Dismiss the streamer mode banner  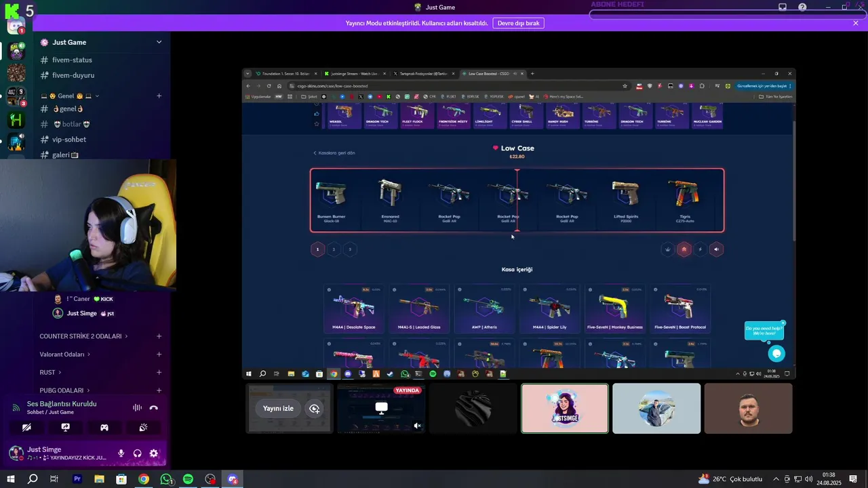tap(856, 23)
